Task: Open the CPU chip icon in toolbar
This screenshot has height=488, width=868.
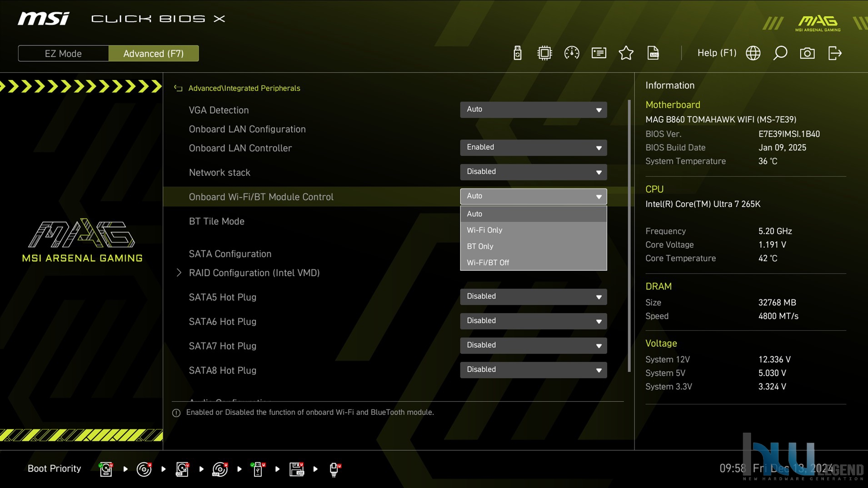Action: (x=544, y=53)
